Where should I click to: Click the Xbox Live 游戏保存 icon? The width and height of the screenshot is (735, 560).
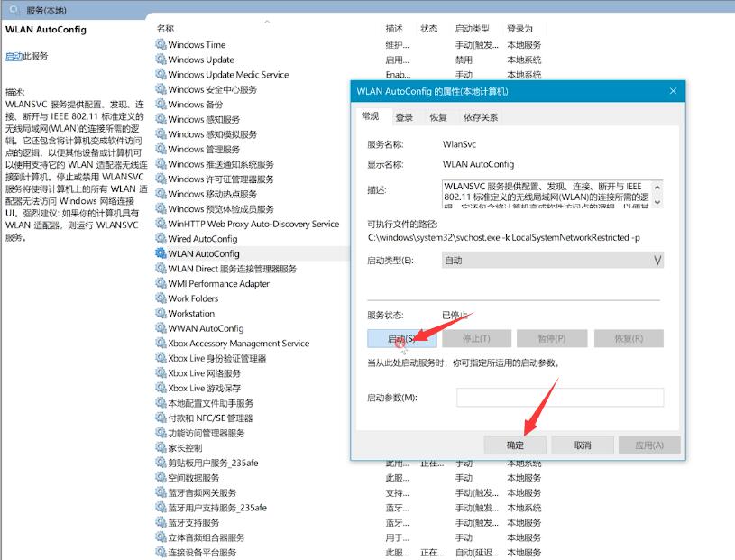(161, 388)
